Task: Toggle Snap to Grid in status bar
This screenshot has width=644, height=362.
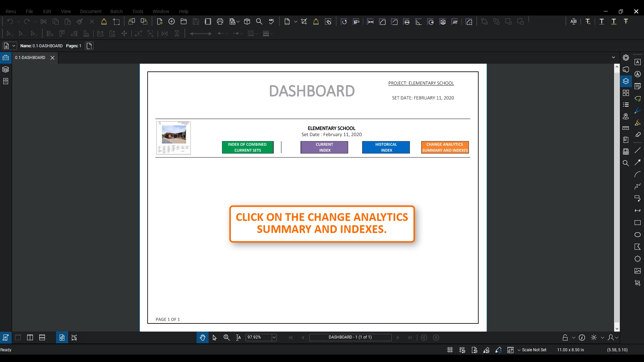Action: (x=462, y=350)
